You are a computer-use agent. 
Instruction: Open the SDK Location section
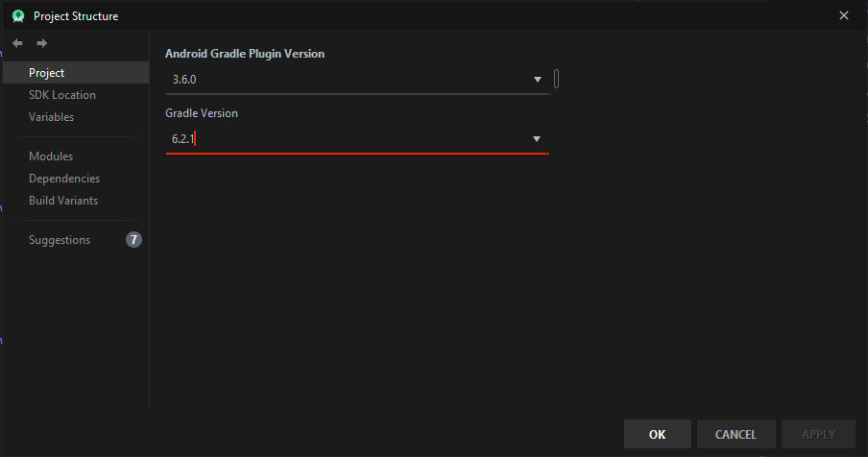click(62, 95)
